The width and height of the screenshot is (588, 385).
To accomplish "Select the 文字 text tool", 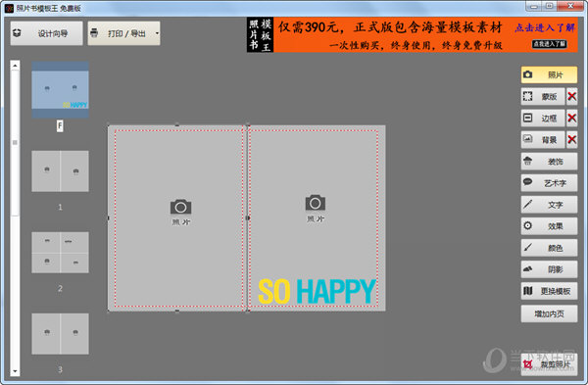I will click(x=549, y=205).
